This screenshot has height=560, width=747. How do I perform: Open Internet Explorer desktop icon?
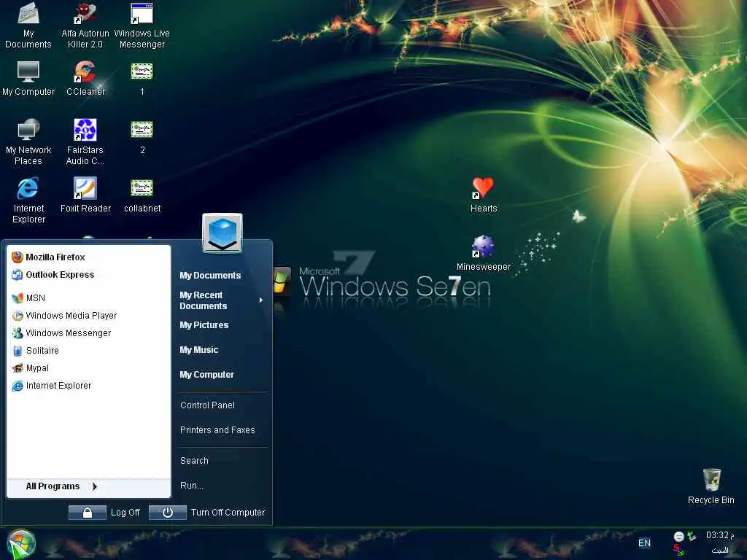point(28,200)
